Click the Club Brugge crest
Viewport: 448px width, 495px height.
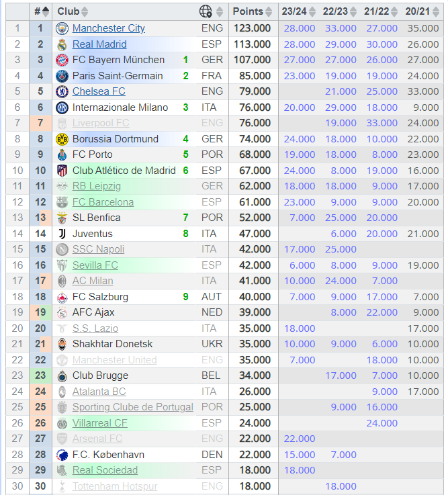tap(62, 375)
